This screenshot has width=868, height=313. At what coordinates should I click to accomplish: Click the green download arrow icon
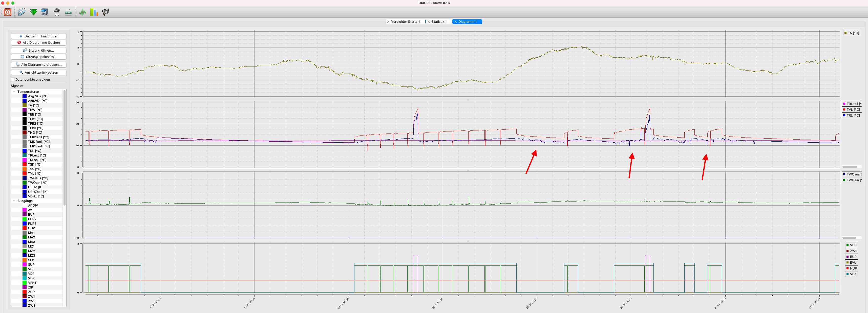[33, 12]
